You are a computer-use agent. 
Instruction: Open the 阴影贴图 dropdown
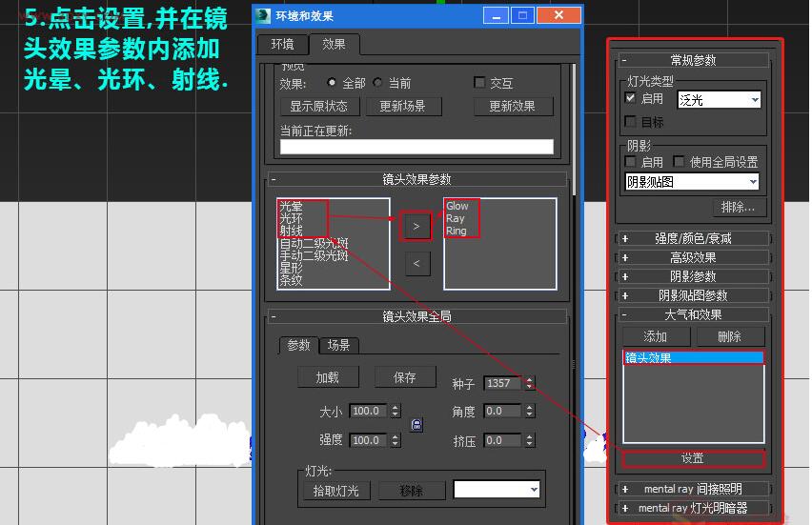(x=692, y=182)
